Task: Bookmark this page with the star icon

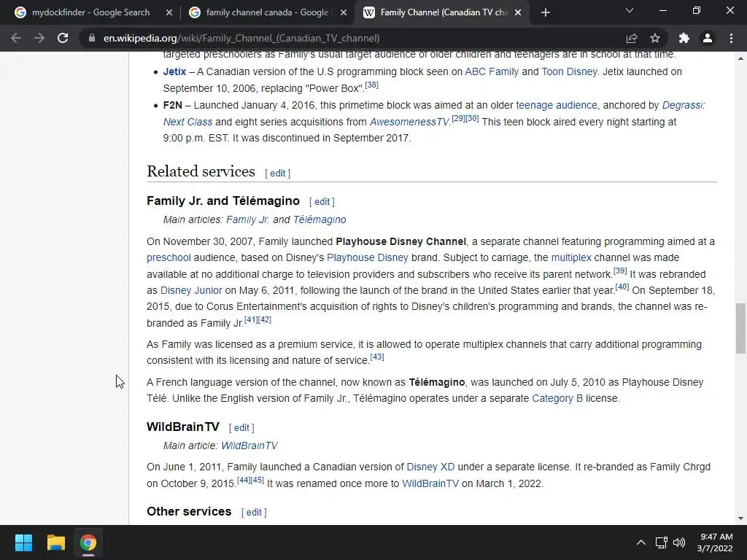Action: click(655, 38)
